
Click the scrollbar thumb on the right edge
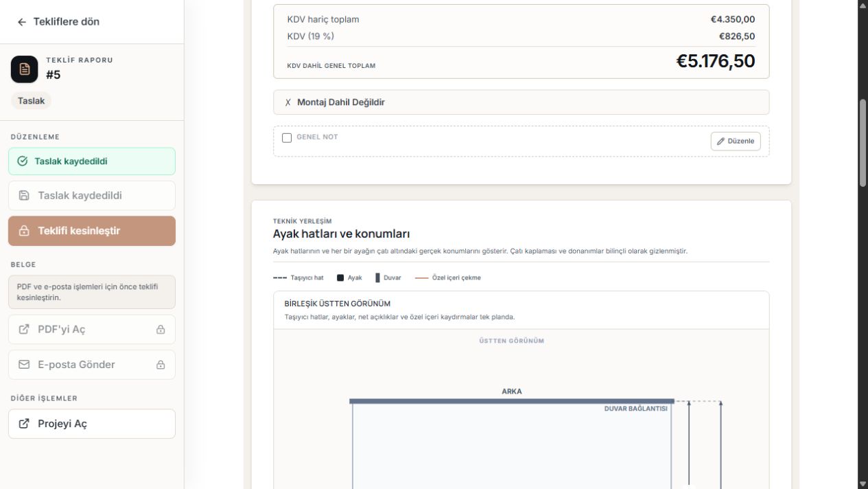click(x=863, y=142)
